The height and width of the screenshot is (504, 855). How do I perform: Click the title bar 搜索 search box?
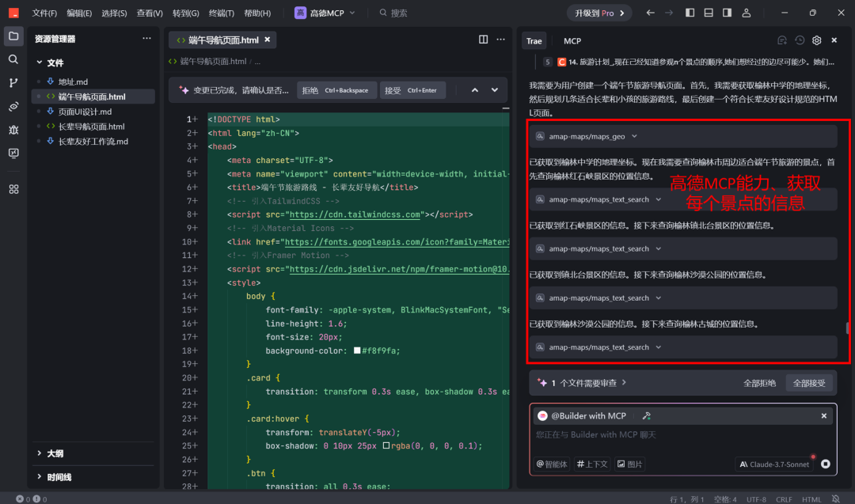point(393,13)
